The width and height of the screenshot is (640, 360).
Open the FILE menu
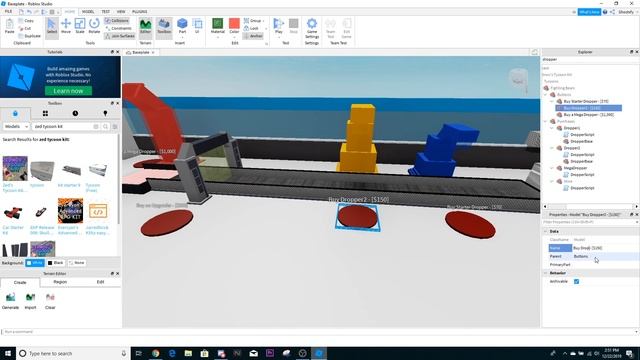click(8, 11)
